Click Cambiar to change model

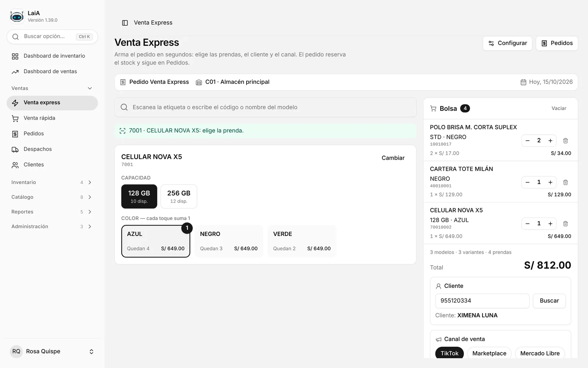click(x=393, y=158)
